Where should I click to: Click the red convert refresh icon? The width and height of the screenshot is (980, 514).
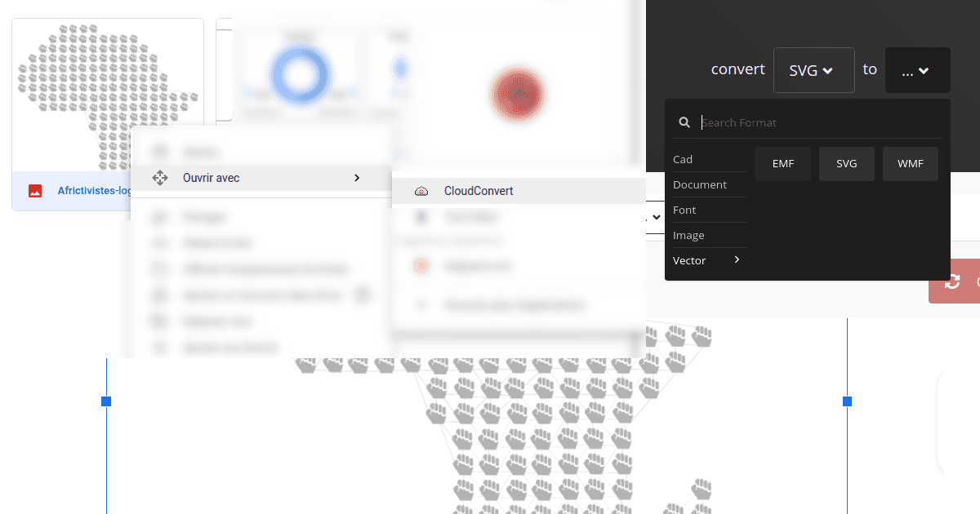954,281
